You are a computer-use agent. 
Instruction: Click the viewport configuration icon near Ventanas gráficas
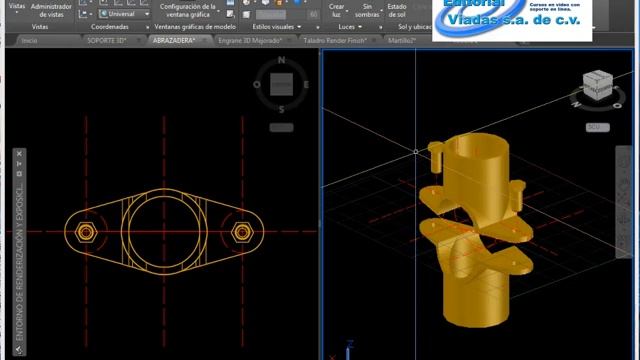click(231, 3)
